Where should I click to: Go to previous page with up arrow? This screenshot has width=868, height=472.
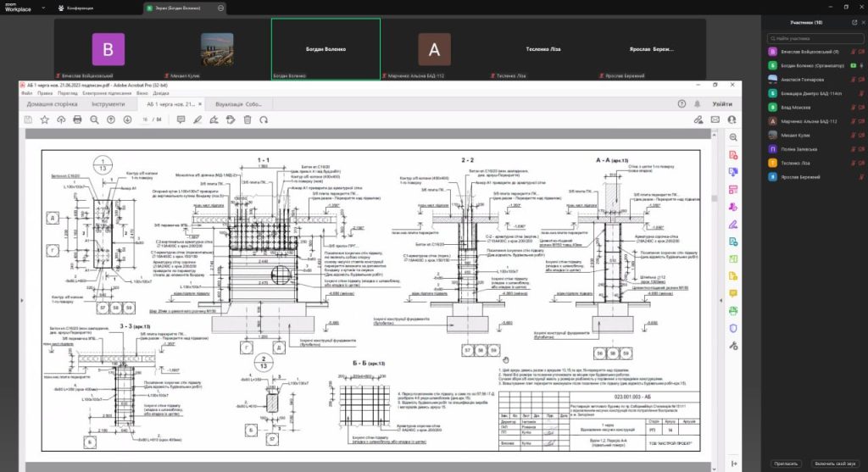click(x=110, y=119)
